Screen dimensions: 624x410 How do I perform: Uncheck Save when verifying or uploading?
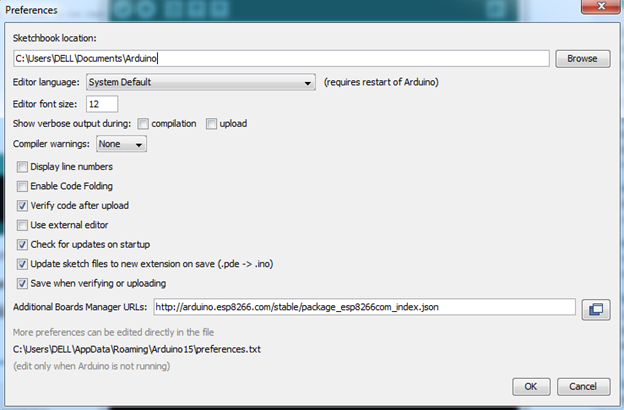point(22,284)
